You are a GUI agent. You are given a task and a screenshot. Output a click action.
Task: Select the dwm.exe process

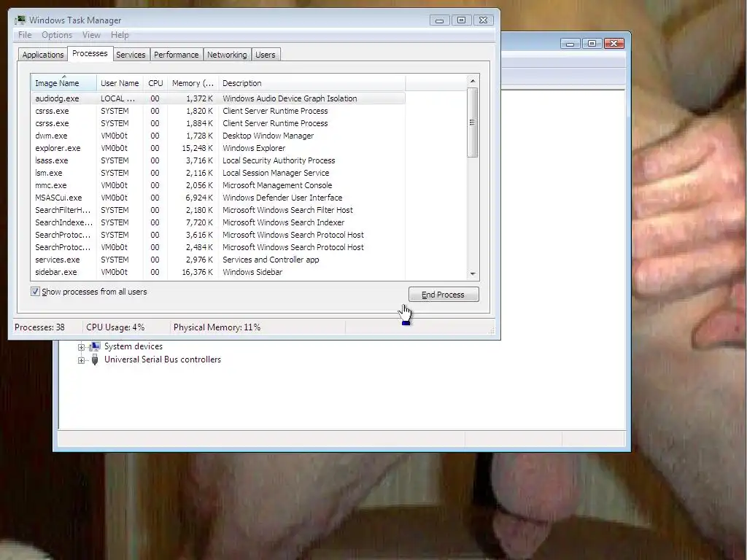(218, 136)
